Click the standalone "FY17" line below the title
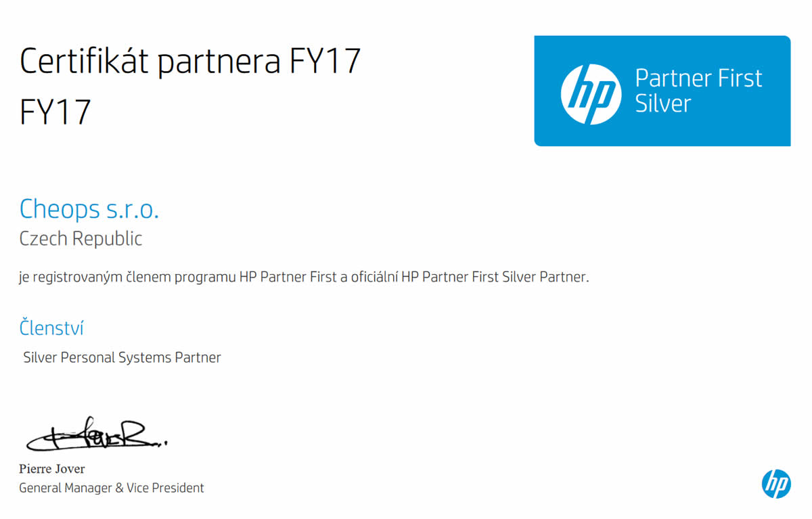This screenshot has width=812, height=519. click(55, 112)
